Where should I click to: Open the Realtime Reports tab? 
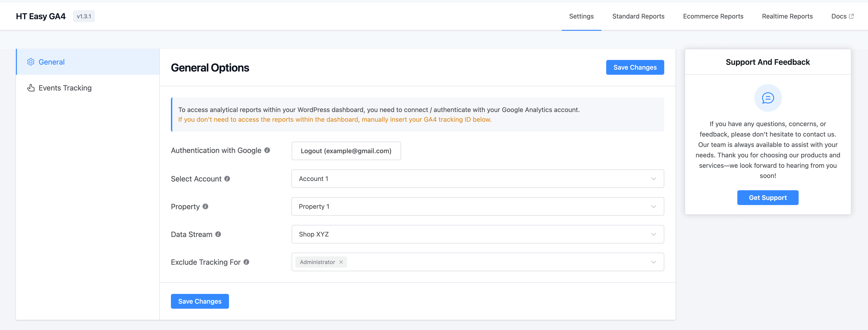(787, 16)
